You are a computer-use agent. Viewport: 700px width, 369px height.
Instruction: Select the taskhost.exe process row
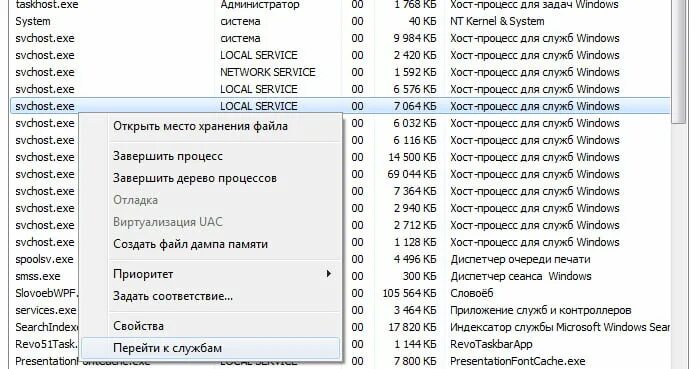pyautogui.click(x=339, y=5)
